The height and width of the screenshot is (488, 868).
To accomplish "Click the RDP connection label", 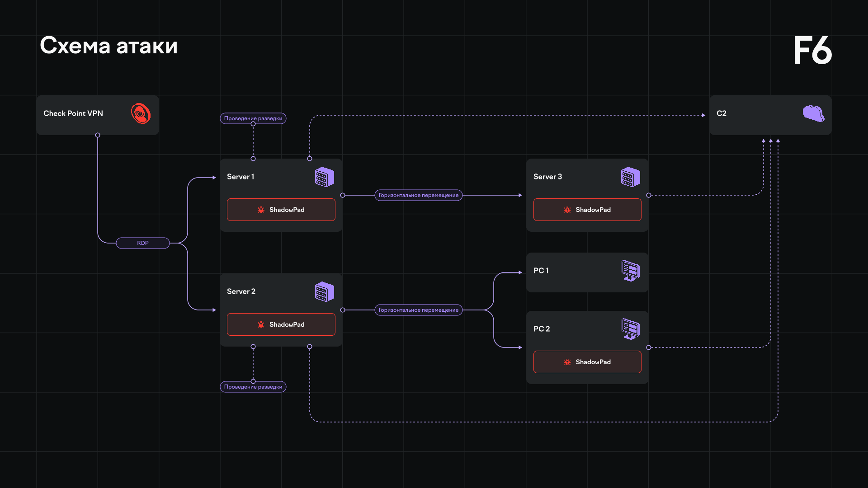I will pos(143,243).
